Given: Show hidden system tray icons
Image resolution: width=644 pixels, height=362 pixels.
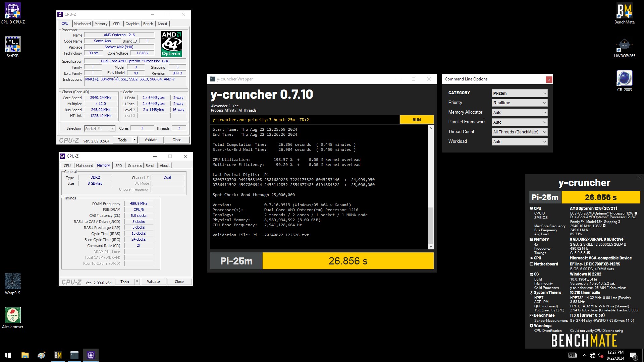Looking at the screenshot, I should (x=585, y=355).
